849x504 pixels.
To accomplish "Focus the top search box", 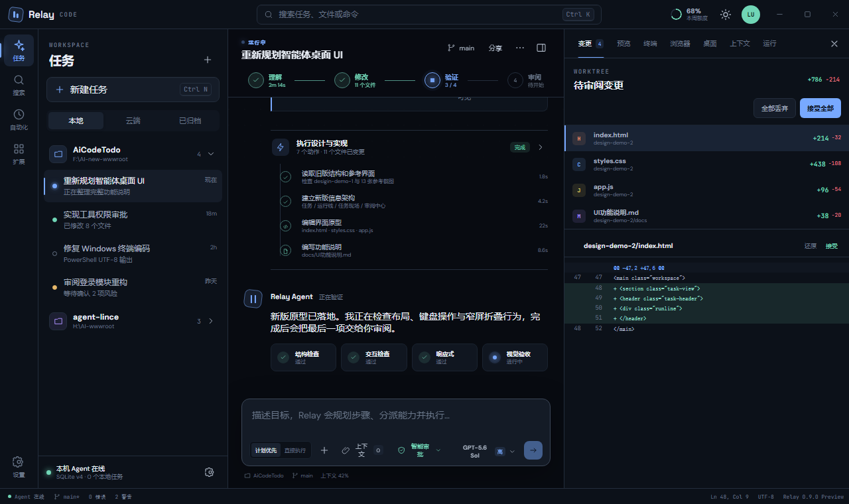I will coord(428,15).
